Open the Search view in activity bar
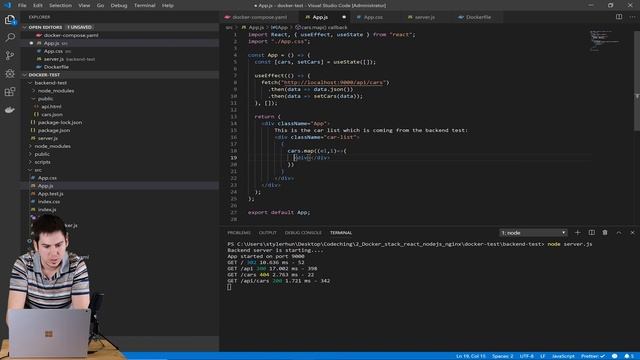Screen dimensions: 640x360 10,37
